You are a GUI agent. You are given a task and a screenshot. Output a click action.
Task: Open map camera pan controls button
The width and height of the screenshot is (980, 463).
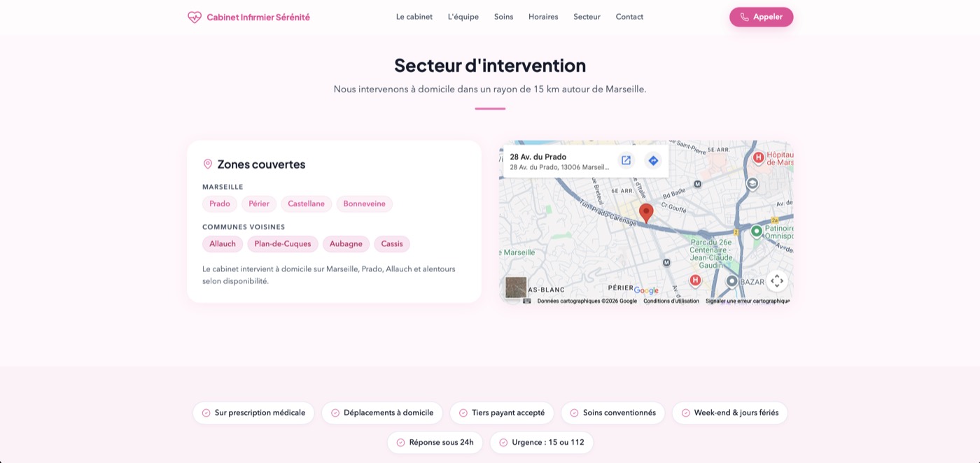click(776, 280)
